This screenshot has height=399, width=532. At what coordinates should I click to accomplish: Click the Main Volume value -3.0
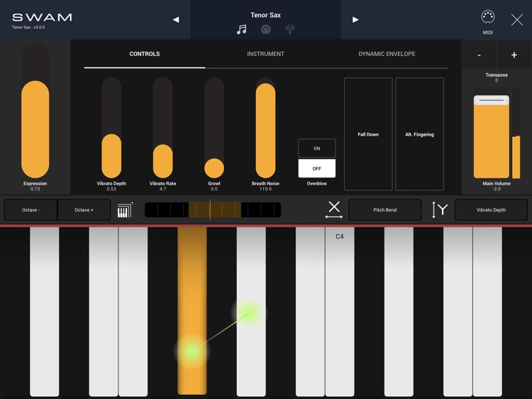[497, 189]
